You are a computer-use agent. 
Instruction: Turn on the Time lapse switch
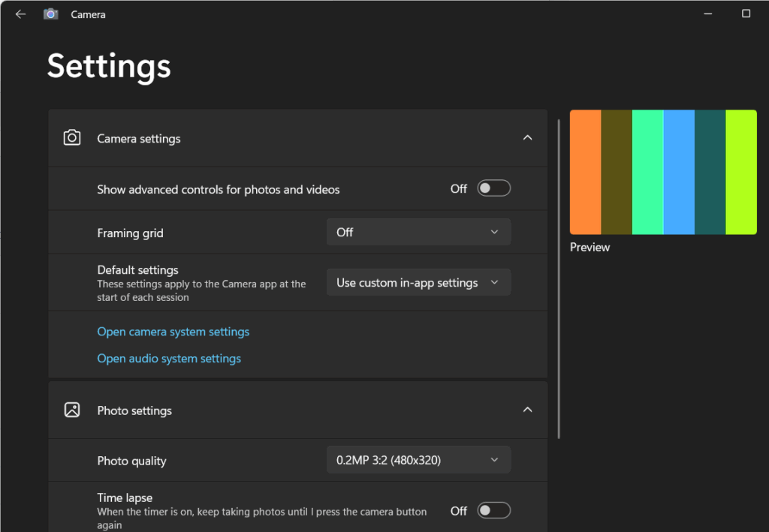[x=493, y=511]
